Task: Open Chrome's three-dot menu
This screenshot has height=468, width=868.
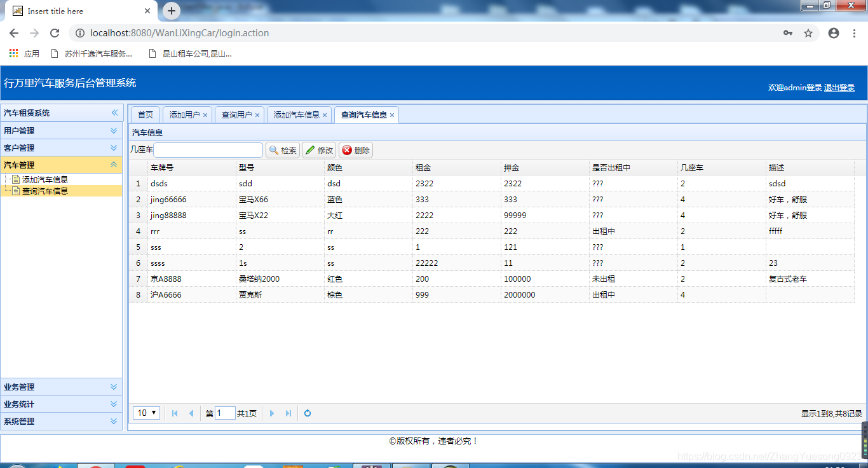Action: (854, 33)
